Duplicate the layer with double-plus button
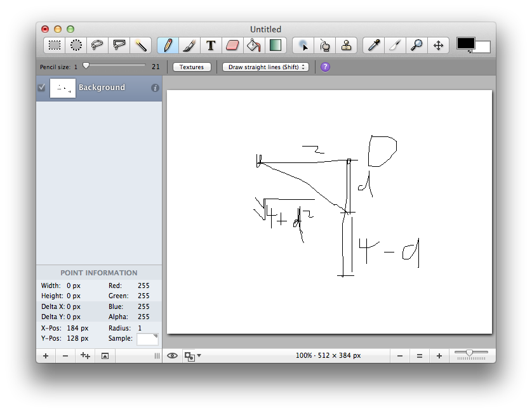The width and height of the screenshot is (532, 413). click(85, 356)
